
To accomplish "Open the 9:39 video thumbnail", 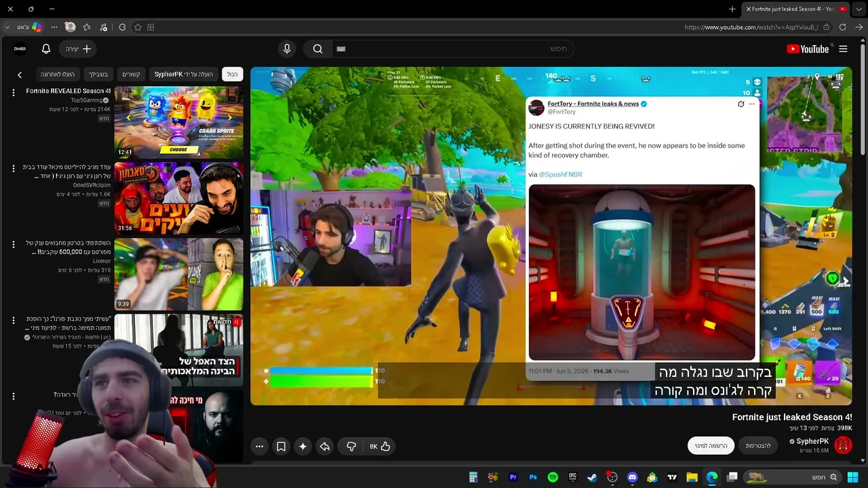I will coord(179,274).
